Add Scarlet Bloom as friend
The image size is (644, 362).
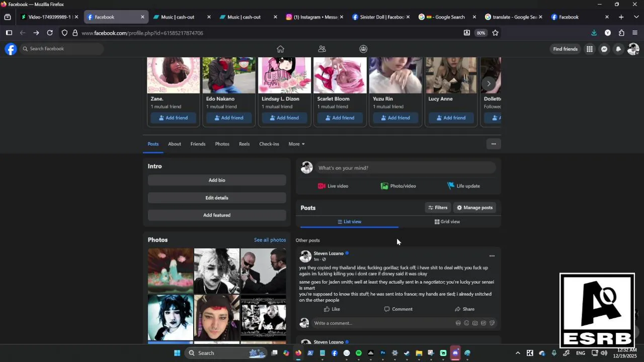(340, 118)
